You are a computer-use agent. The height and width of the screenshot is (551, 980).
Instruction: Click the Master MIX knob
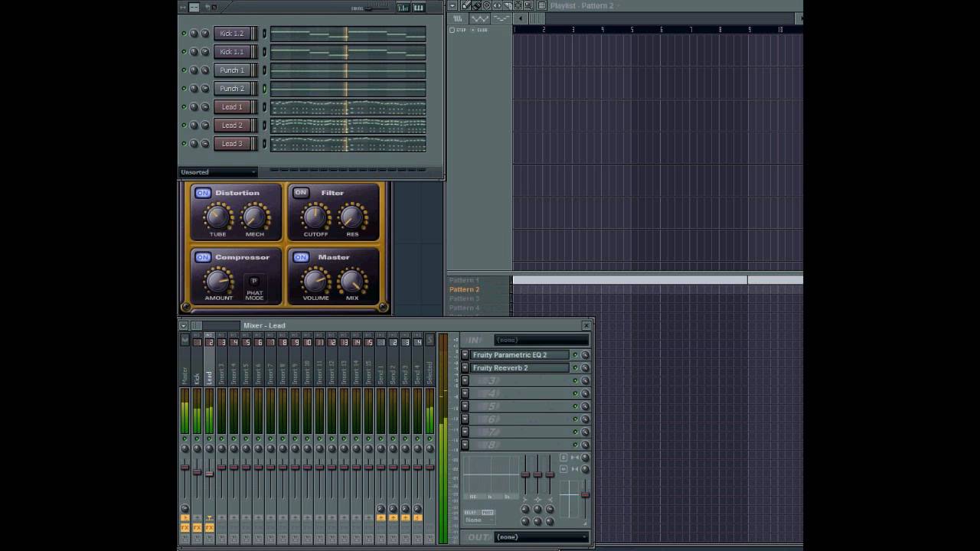point(352,282)
